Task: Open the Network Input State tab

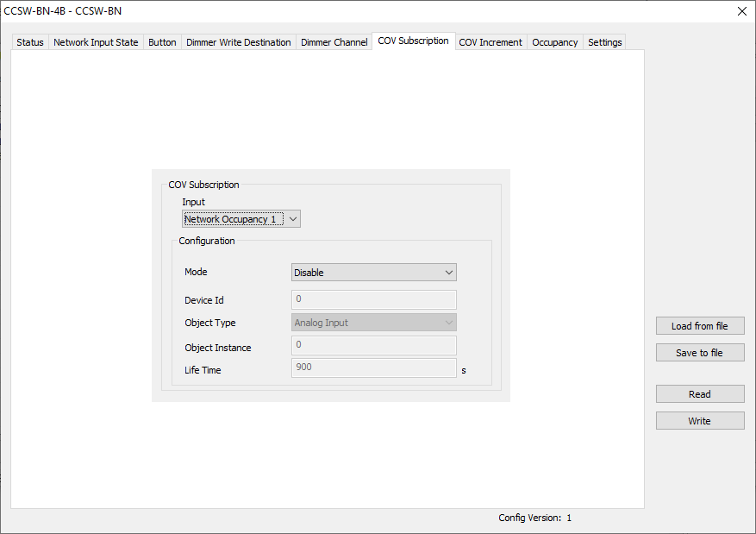Action: [96, 42]
